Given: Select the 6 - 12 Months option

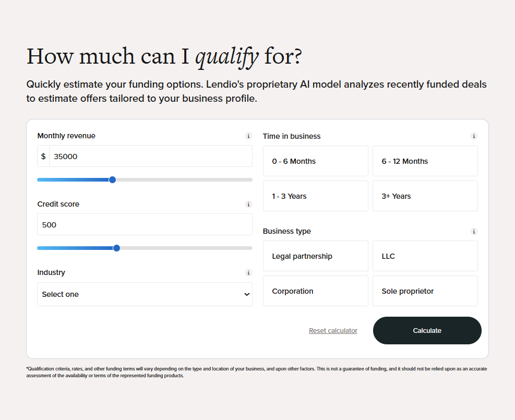Looking at the screenshot, I should 425,161.
